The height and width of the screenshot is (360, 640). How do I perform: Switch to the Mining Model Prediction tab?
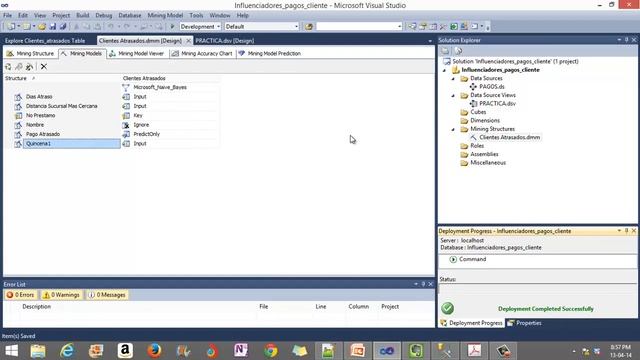[269, 53]
